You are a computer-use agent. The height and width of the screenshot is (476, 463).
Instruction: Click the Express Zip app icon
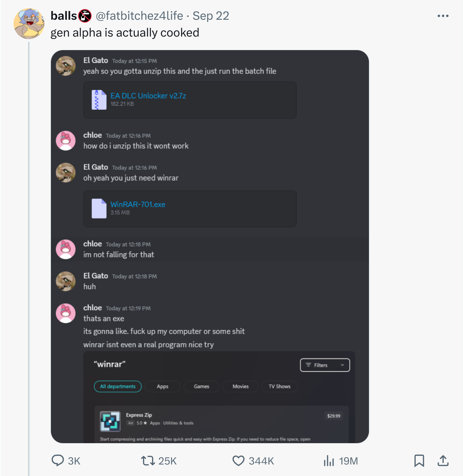110,421
